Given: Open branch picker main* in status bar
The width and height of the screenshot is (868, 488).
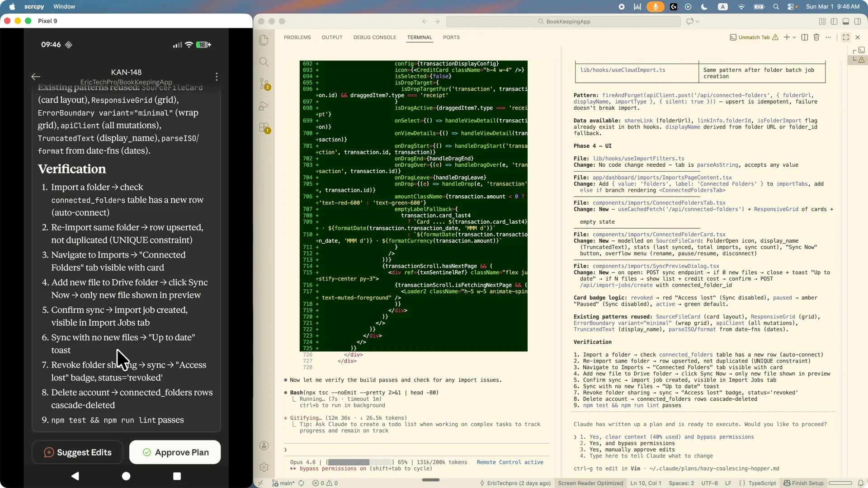Looking at the screenshot, I should pyautogui.click(x=283, y=483).
